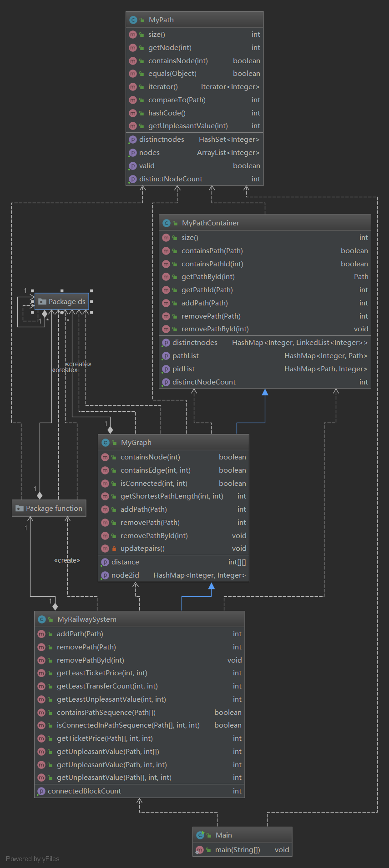Select the MyRailwaySystem class title
Image resolution: width=389 pixels, height=868 pixels.
87,619
